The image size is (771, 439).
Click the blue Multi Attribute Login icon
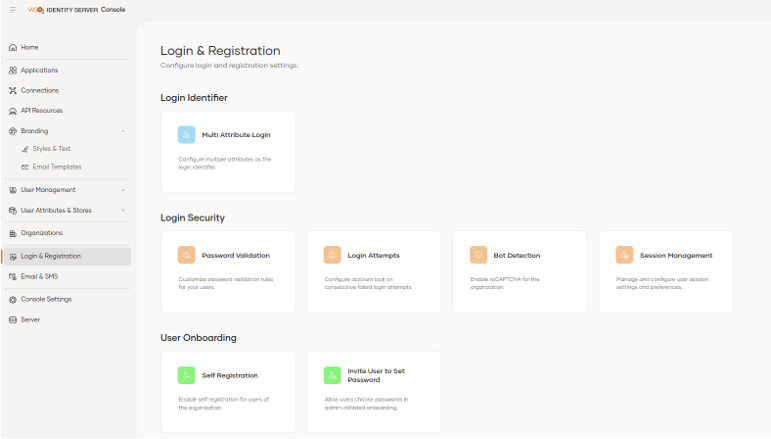(x=186, y=135)
